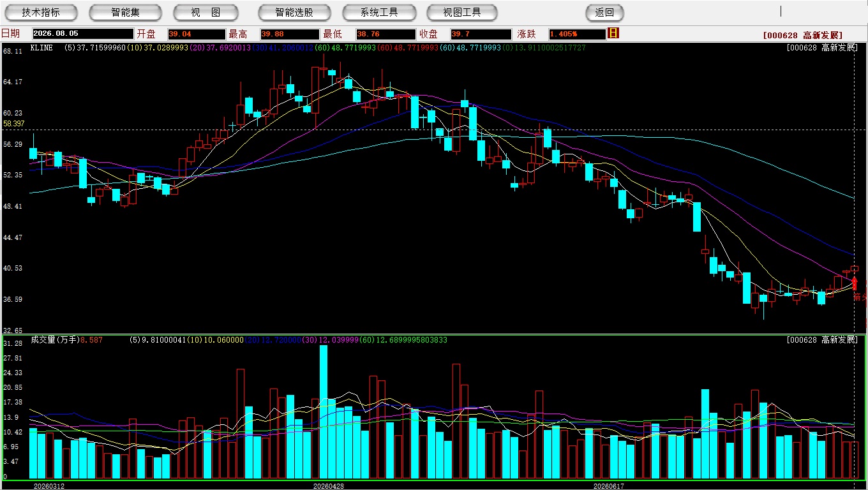Click the 20260617 date marker
Image resolution: width=868 pixels, height=490 pixels.
(x=608, y=486)
